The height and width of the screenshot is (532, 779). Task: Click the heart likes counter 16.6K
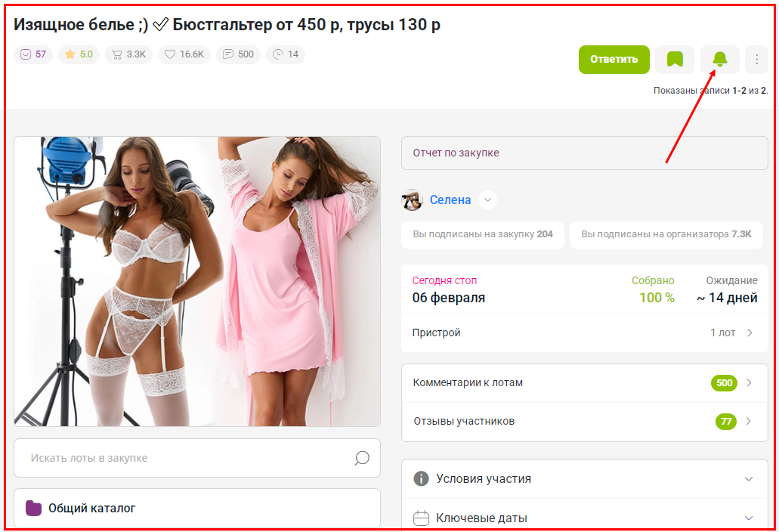[184, 54]
